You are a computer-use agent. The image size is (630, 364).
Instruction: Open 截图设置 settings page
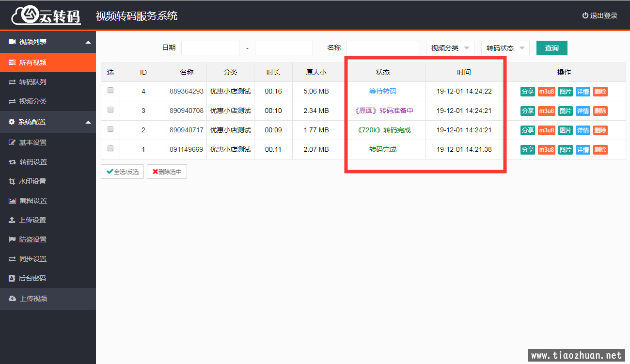[48, 201]
